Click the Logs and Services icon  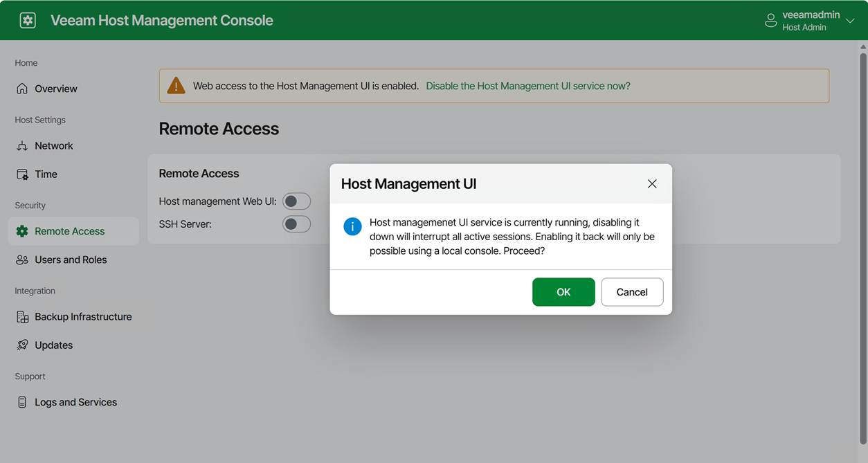coord(22,402)
